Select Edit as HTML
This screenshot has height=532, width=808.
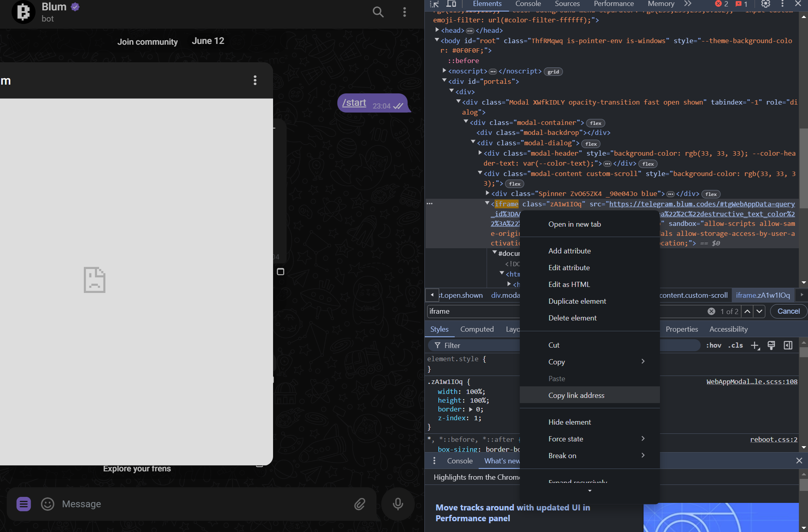(x=590, y=284)
